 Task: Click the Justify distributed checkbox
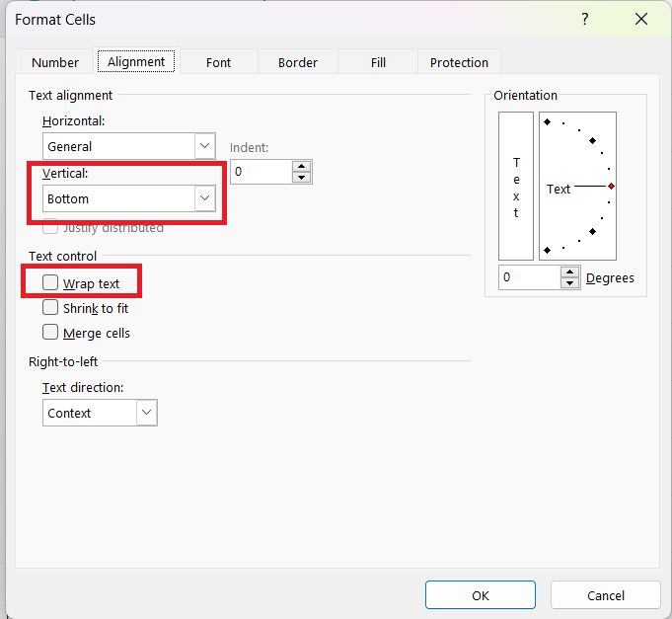coord(50,227)
